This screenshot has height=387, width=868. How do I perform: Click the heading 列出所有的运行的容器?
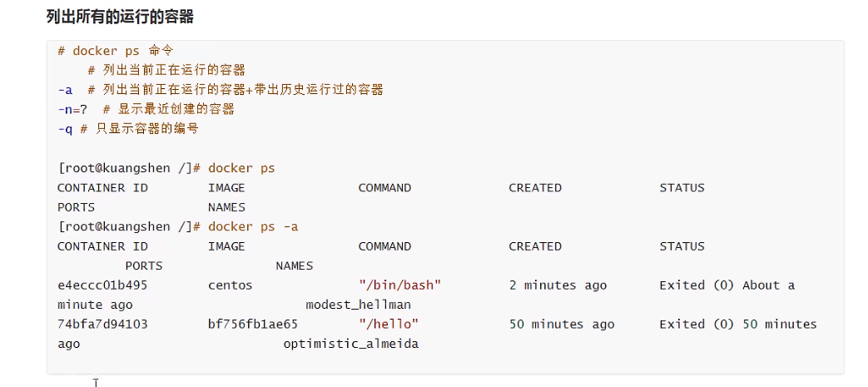[x=120, y=17]
